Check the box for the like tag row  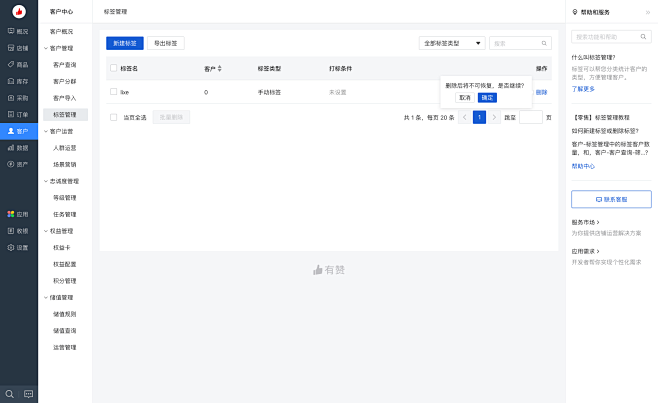(114, 92)
